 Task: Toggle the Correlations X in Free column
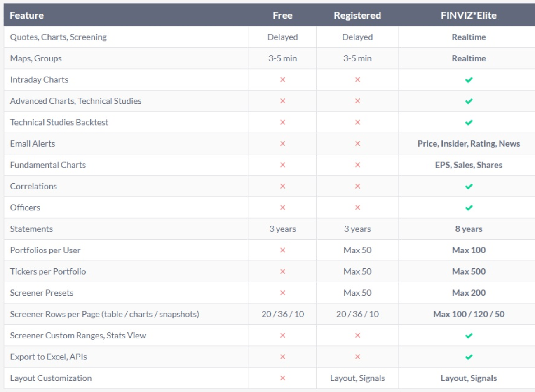283,186
